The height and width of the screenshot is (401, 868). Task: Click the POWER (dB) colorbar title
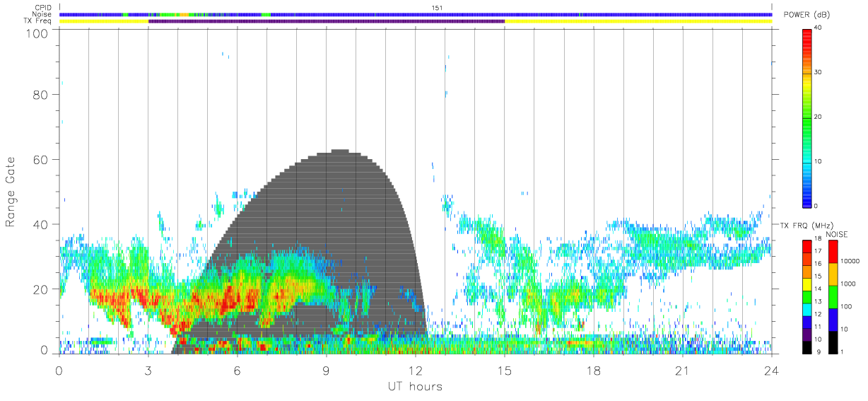coord(806,16)
